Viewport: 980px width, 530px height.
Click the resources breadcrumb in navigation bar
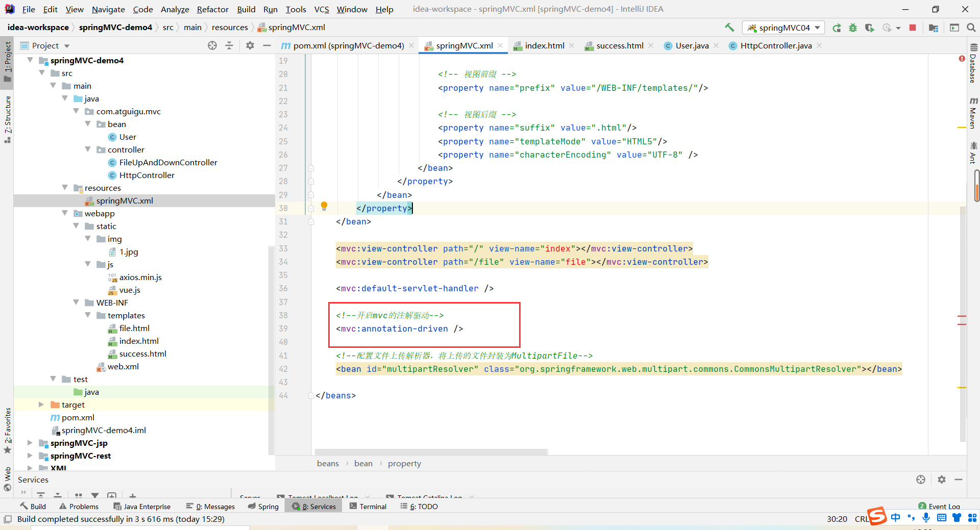[x=230, y=28]
